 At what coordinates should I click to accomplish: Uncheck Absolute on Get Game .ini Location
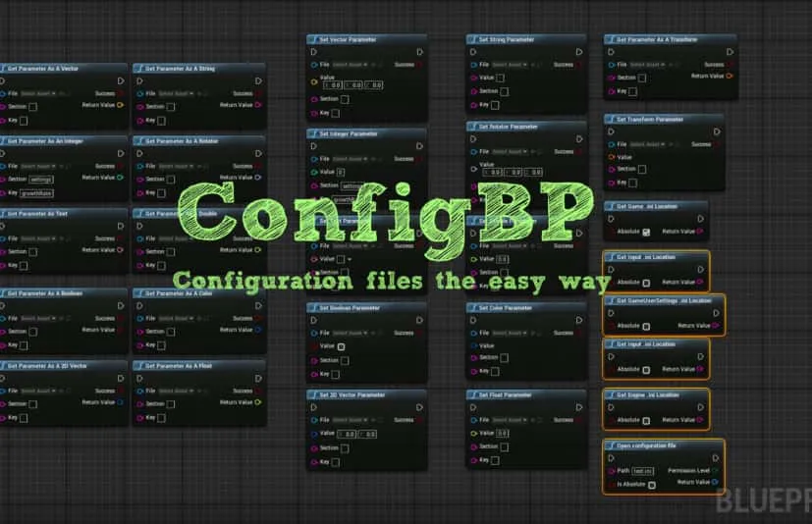646,232
